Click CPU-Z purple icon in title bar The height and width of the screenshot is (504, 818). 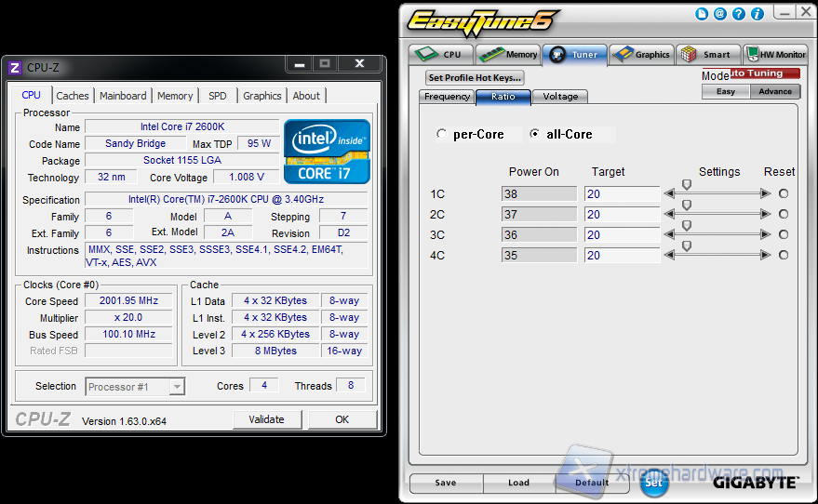(15, 68)
